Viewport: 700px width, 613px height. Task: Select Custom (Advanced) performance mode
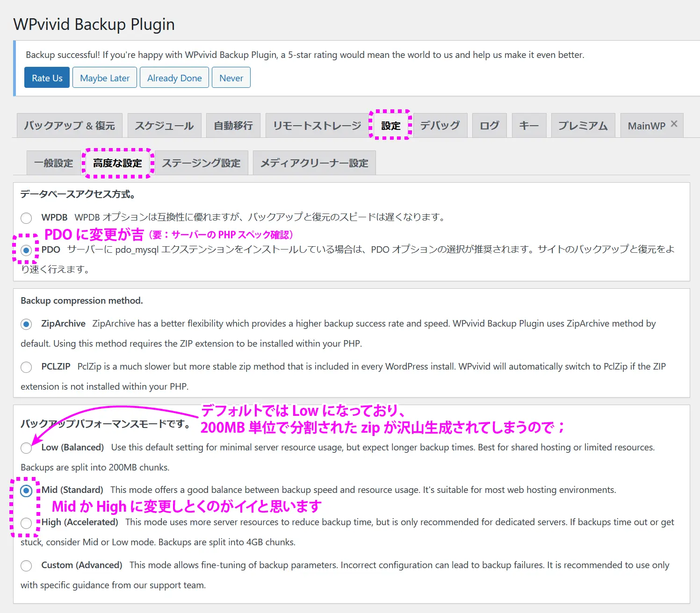point(26,566)
